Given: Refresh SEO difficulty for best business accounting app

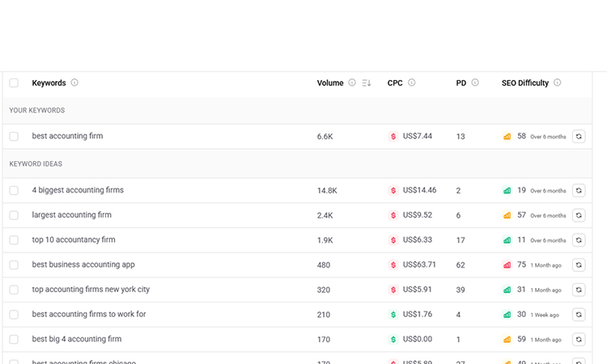Looking at the screenshot, I should point(579,265).
